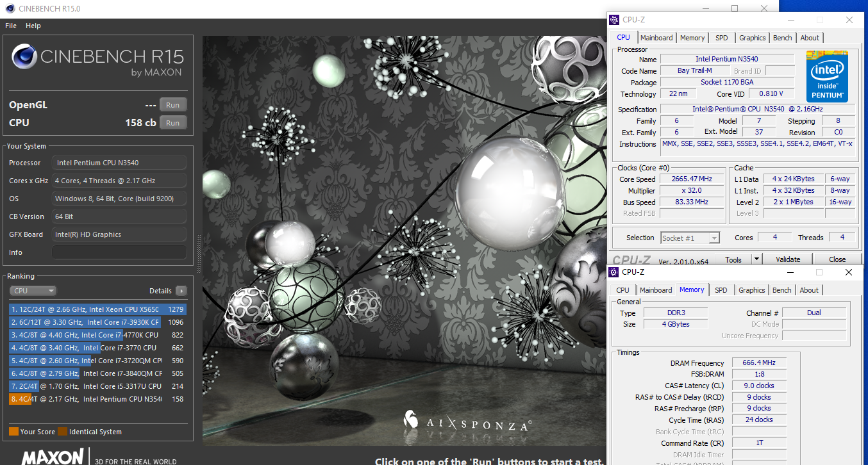
Task: Switch to CPU tab in lower CPU-Z
Action: pos(622,290)
